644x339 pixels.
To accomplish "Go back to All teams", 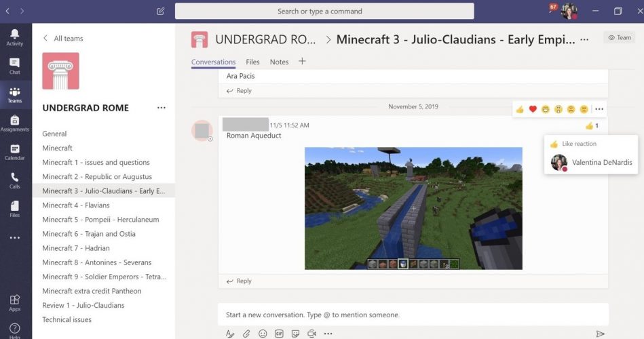I will pos(62,39).
